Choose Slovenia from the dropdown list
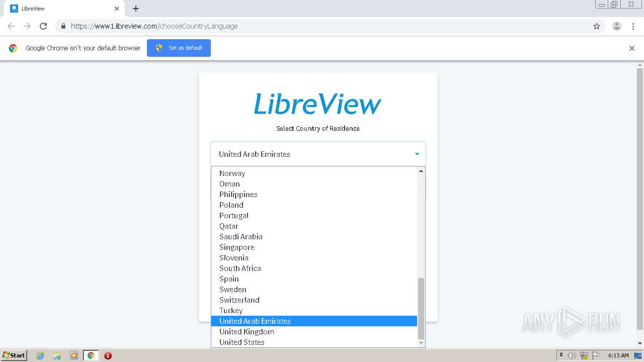The width and height of the screenshot is (644, 362). [314, 258]
